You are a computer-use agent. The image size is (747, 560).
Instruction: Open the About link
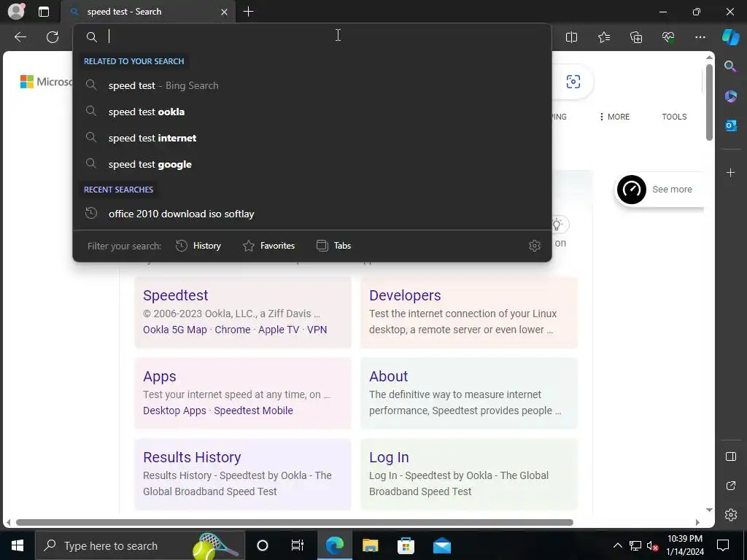click(x=389, y=376)
